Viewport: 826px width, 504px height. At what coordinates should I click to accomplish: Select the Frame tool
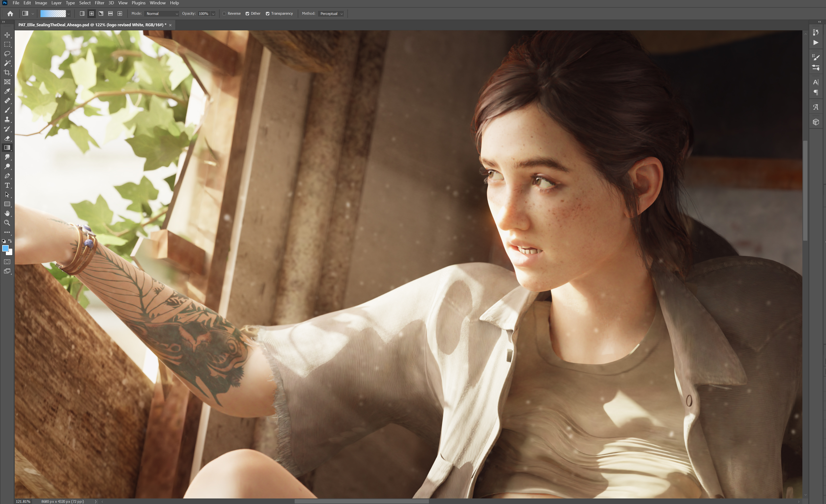point(7,82)
